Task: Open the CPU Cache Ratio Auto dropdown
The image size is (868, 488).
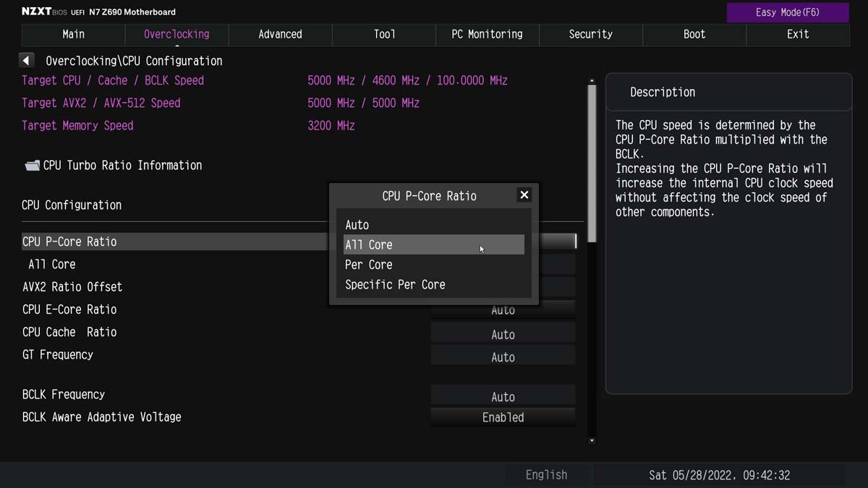Action: tap(503, 334)
